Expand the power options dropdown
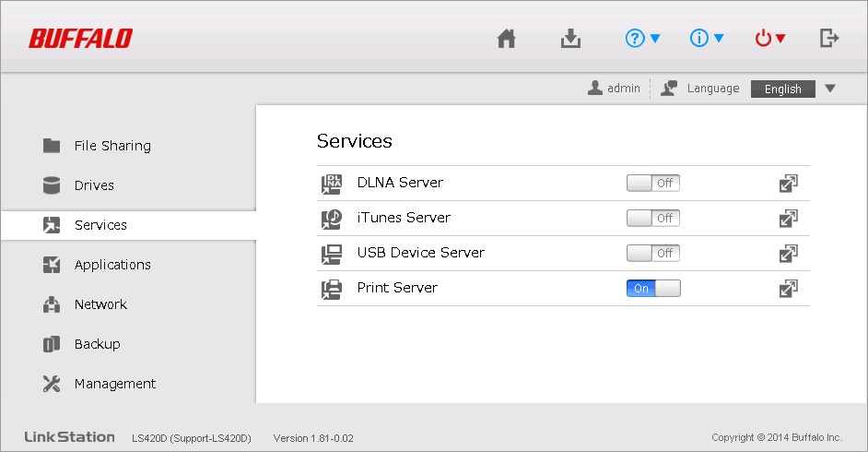 [x=770, y=39]
